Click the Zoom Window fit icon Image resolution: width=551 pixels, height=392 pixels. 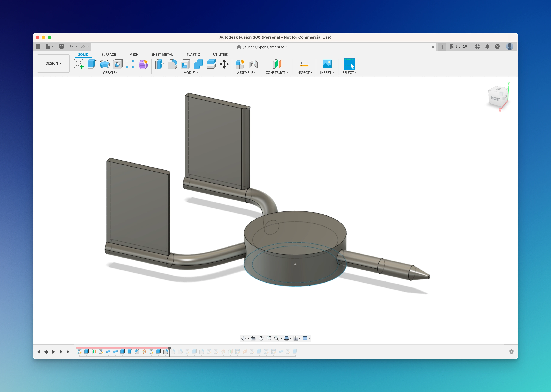tap(277, 338)
